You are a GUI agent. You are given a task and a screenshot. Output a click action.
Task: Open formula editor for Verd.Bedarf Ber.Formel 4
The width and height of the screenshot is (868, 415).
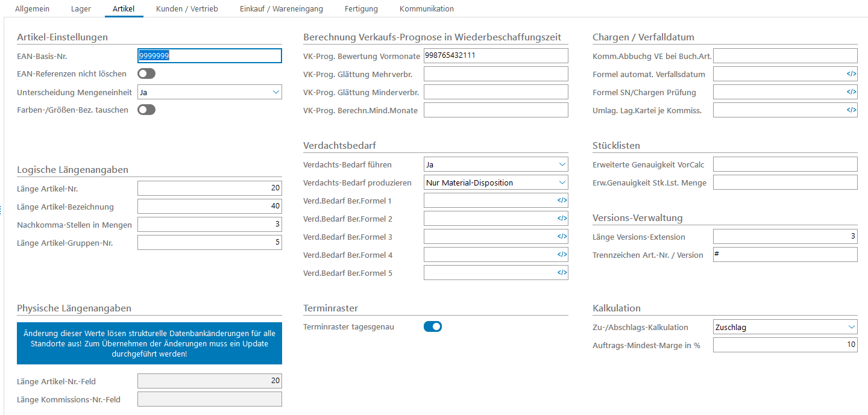[561, 255]
